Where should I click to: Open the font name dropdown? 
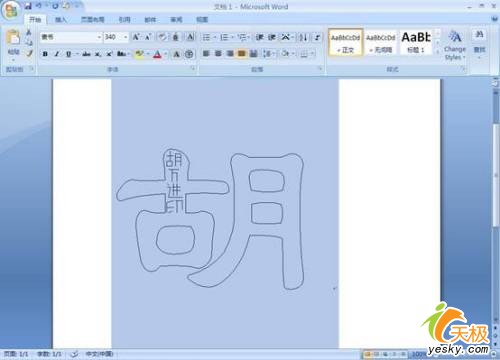tap(99, 37)
